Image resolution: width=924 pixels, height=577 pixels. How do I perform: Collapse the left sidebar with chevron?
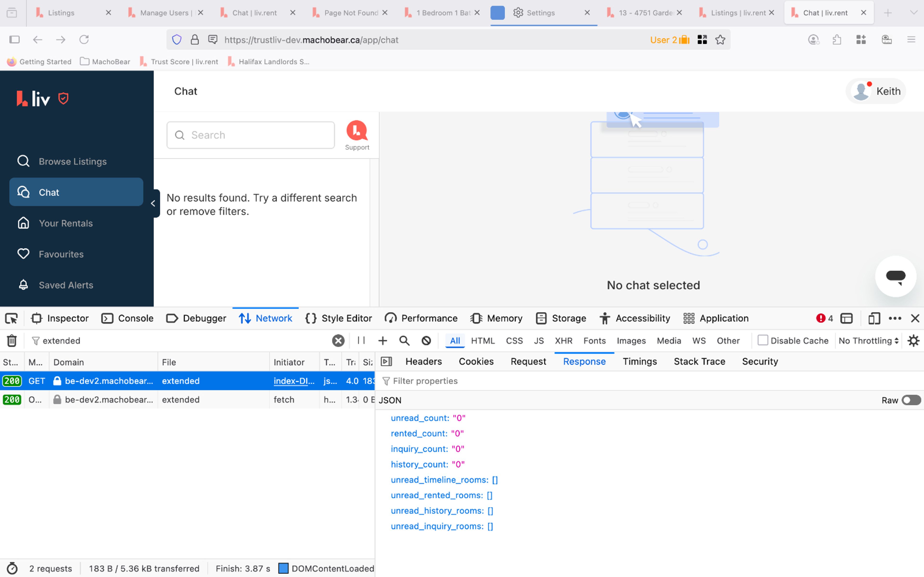(154, 203)
